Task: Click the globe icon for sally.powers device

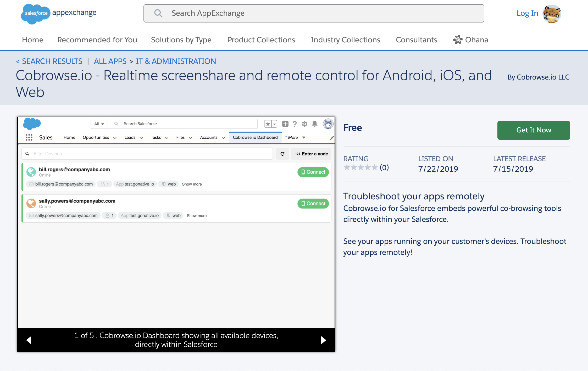Action: coord(31,203)
